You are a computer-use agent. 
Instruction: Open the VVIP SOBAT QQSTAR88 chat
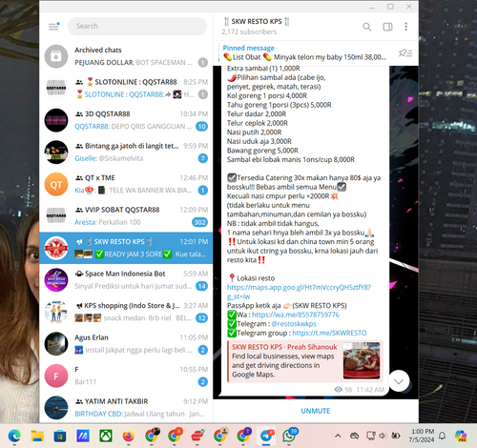126,216
